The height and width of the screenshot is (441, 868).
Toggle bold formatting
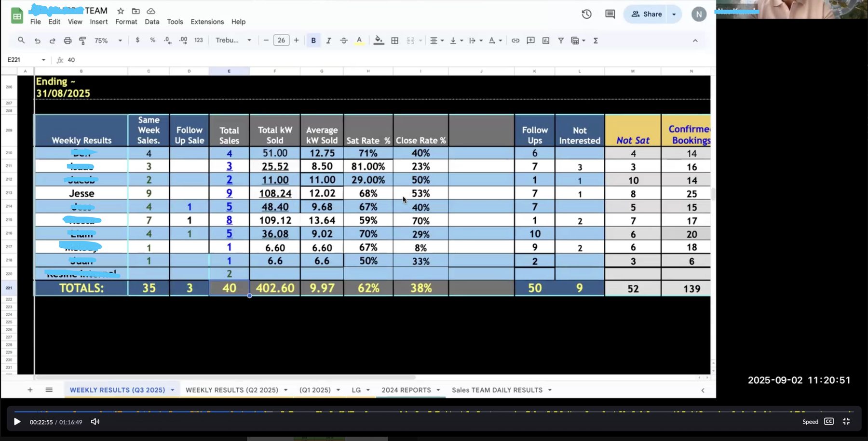[313, 40]
